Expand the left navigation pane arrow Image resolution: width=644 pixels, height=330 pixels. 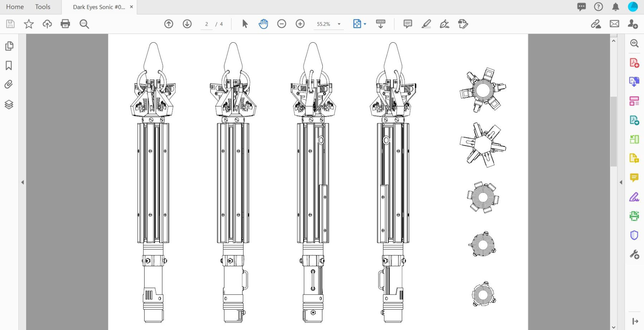[23, 182]
